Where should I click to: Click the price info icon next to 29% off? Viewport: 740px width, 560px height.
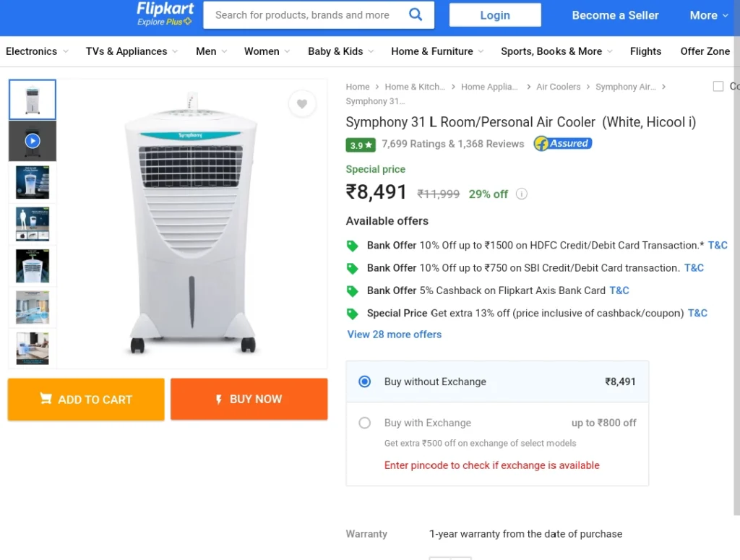[522, 194]
